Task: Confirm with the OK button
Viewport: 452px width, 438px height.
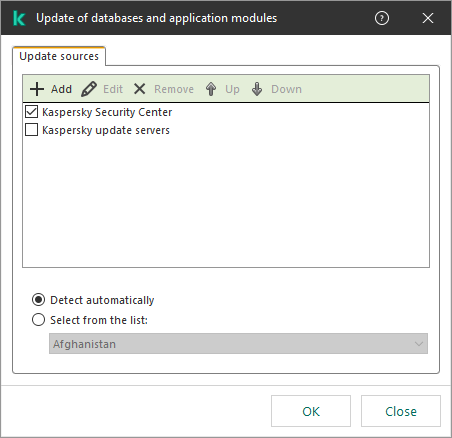Action: 311,411
